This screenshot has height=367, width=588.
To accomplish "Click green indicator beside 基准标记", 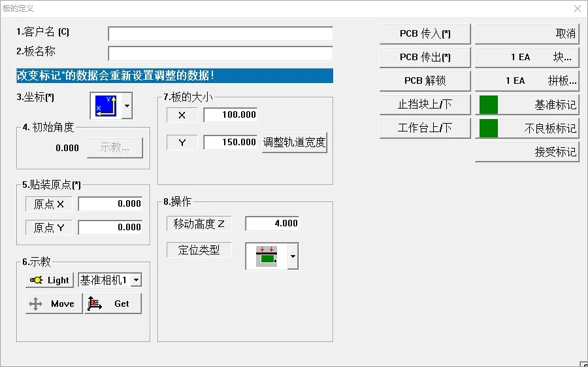I will tap(489, 105).
